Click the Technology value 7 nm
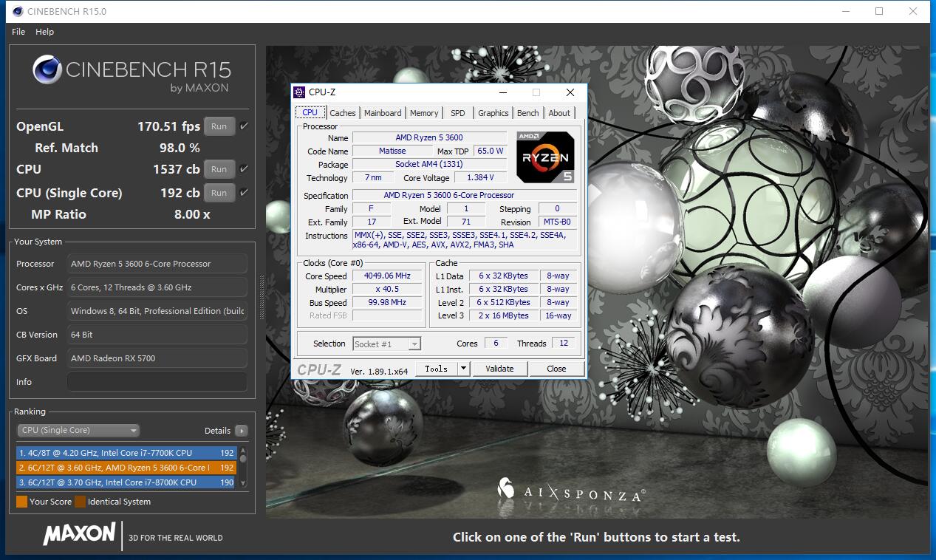 pos(373,177)
